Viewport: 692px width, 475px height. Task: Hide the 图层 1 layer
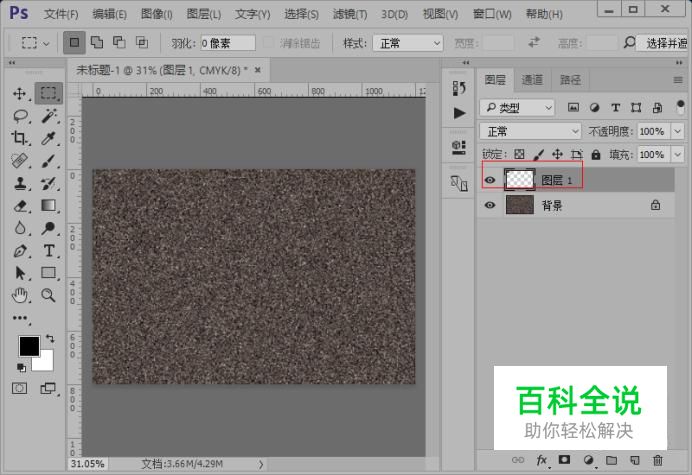click(490, 180)
